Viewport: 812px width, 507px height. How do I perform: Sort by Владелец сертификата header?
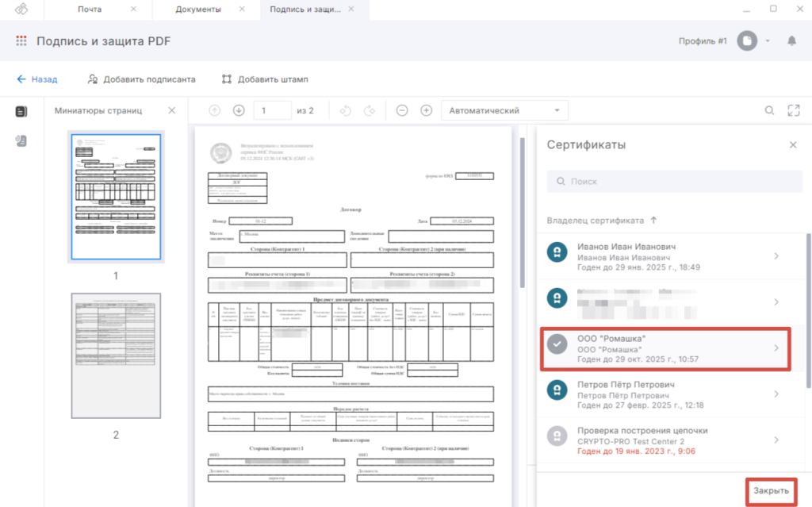(596, 221)
